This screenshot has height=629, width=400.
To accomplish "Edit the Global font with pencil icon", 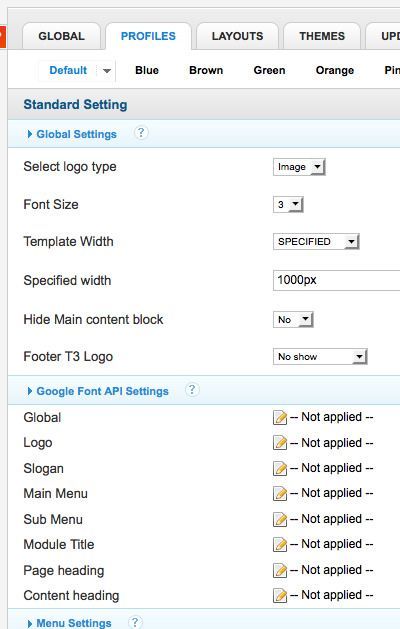I will point(280,417).
